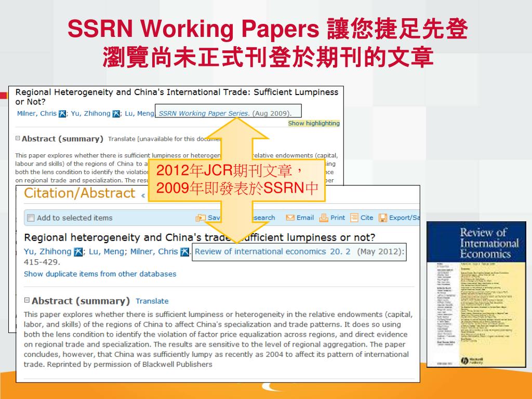Click the Cite document icon
The image size is (532, 399).
354,218
